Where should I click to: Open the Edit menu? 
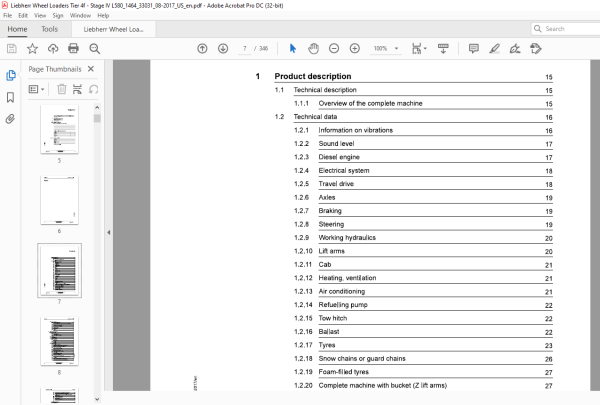click(23, 16)
